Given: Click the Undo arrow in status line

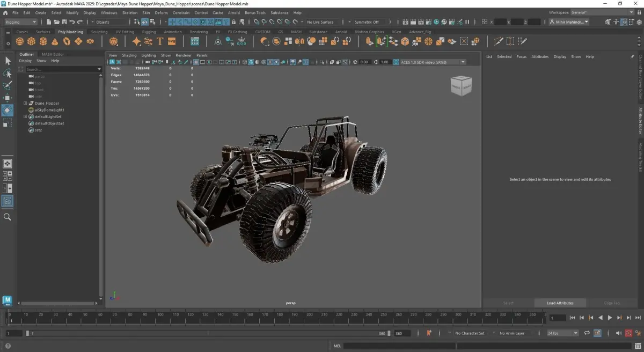Looking at the screenshot, I should coord(72,22).
